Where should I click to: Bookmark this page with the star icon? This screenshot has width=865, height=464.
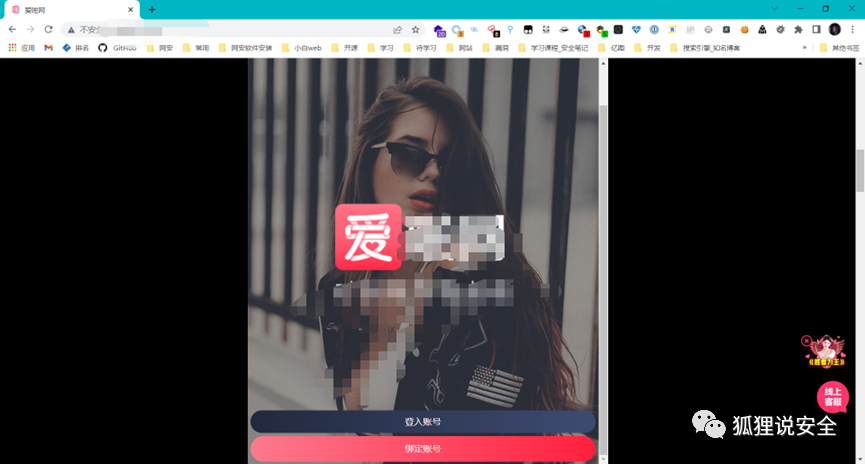coord(415,30)
